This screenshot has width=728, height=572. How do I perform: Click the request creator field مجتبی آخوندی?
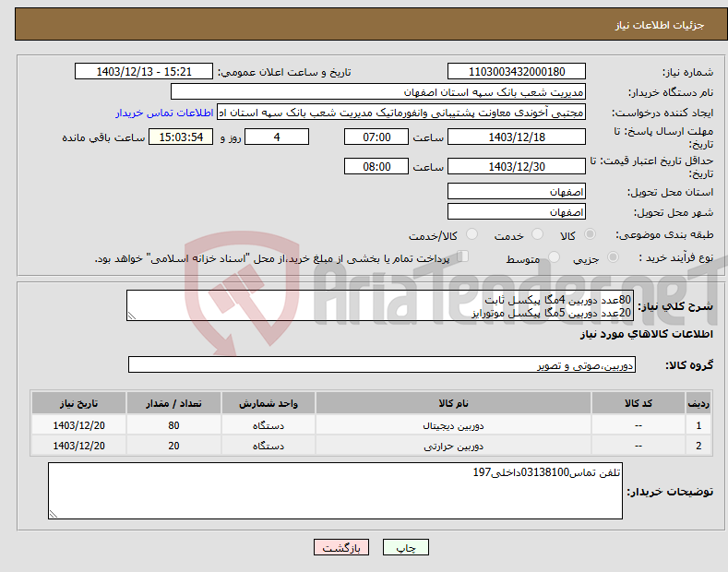pyautogui.click(x=401, y=113)
